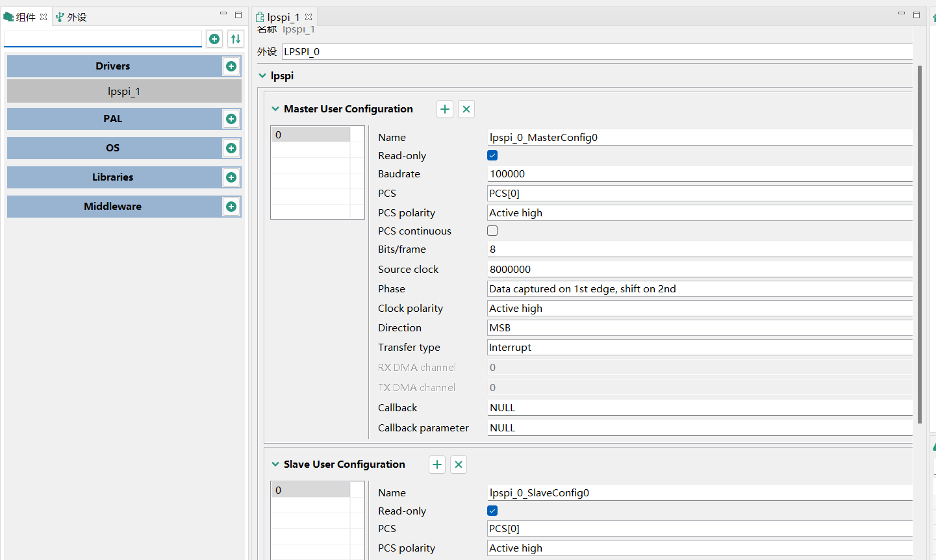This screenshot has width=936, height=560.
Task: Minimize the components panel
Action: click(223, 14)
